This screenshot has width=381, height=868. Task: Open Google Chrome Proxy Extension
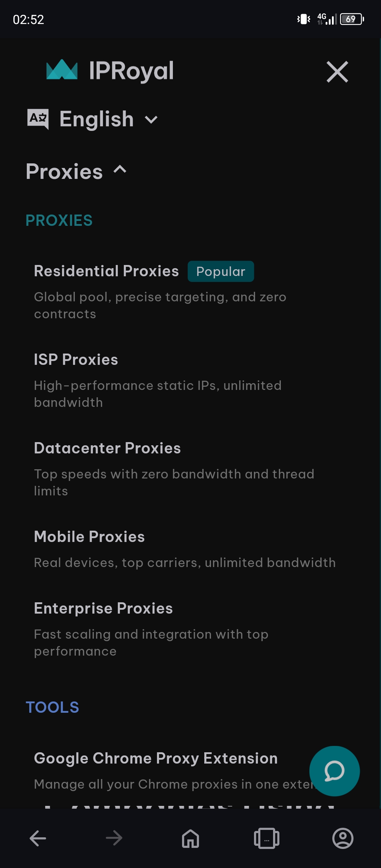(156, 758)
